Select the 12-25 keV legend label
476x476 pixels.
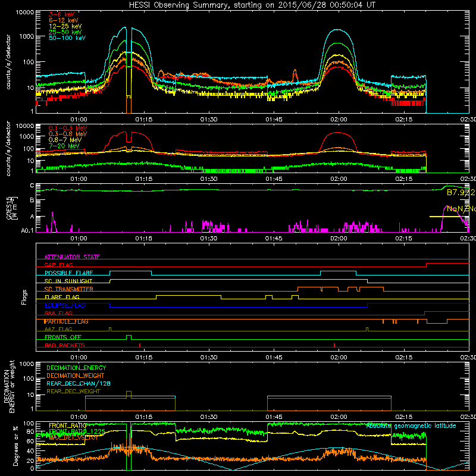(65, 26)
